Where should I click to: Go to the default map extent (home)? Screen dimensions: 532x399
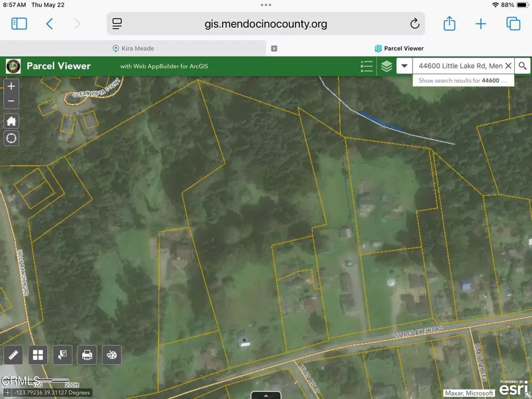(x=11, y=121)
